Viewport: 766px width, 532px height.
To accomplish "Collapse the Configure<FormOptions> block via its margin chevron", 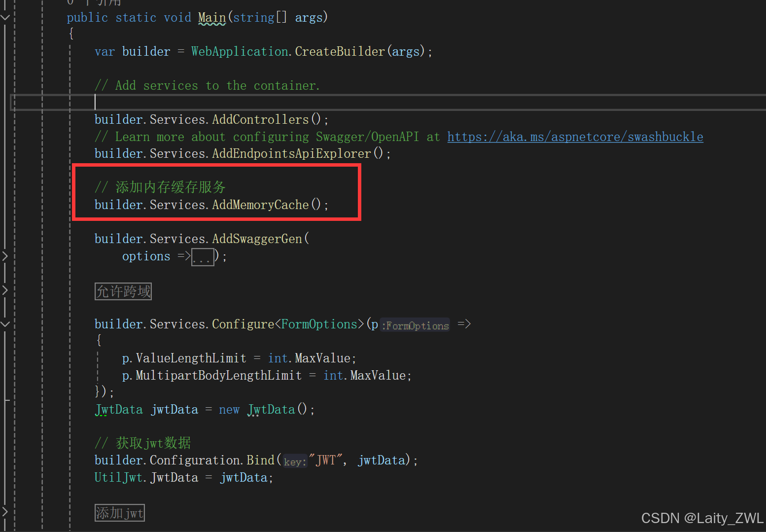I will pos(5,324).
